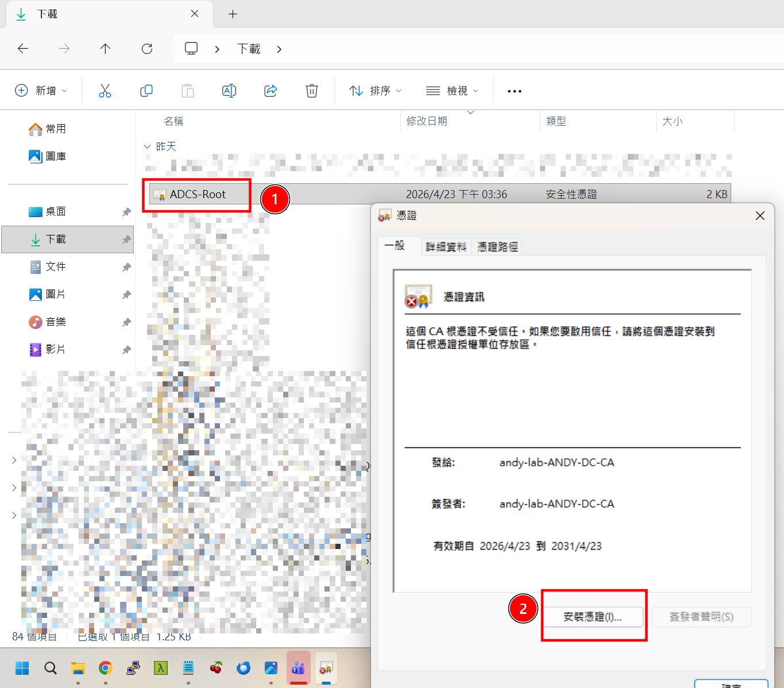Open 桌面 (Desktop) in the sidebar
The image size is (784, 688).
tap(56, 212)
